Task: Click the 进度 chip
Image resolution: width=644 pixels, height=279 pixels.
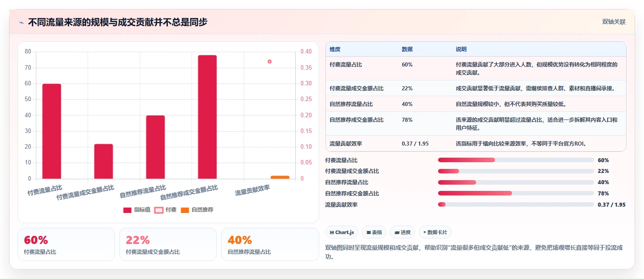Action: pos(403,232)
